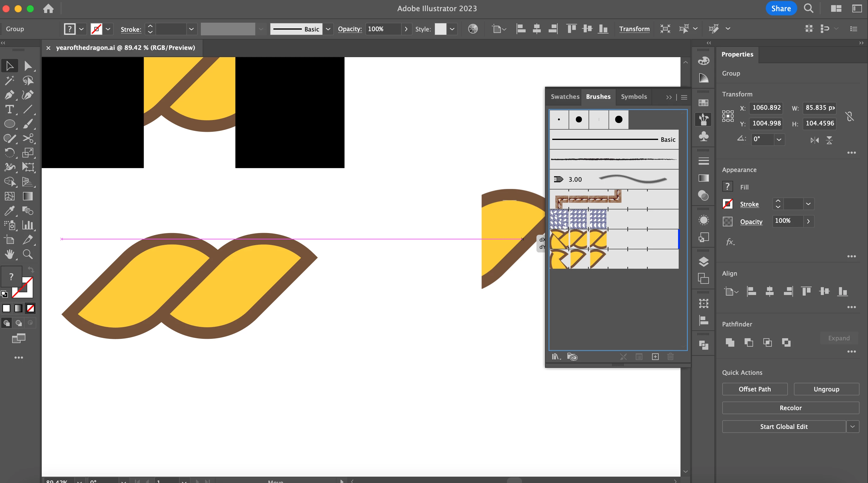868x483 pixels.
Task: Toggle constrain width and height proportions
Action: [x=850, y=116]
